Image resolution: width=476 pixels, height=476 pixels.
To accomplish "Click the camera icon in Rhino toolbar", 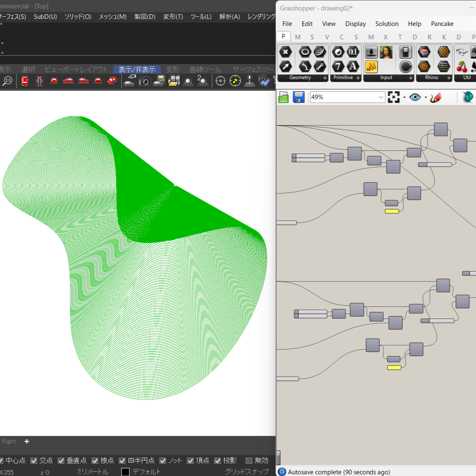I will pyautogui.click(x=144, y=81).
